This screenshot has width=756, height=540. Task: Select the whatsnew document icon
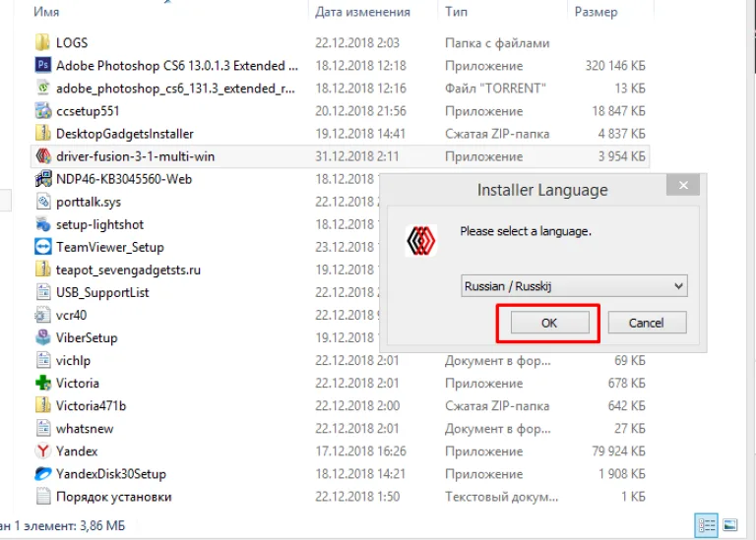point(42,428)
